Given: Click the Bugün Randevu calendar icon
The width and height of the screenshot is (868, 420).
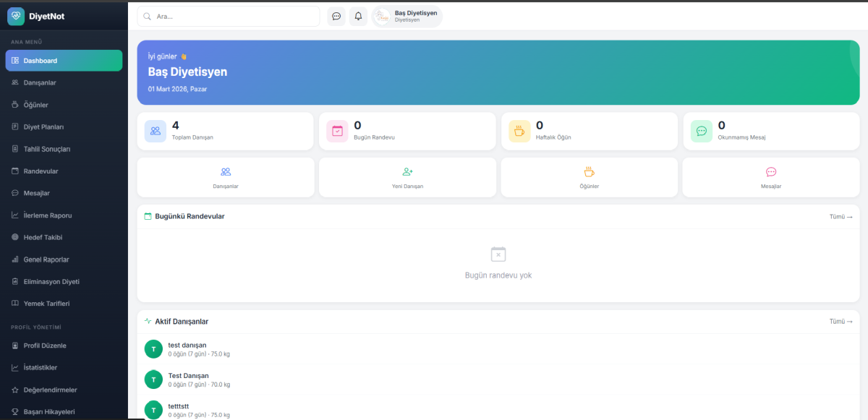Looking at the screenshot, I should [x=338, y=131].
